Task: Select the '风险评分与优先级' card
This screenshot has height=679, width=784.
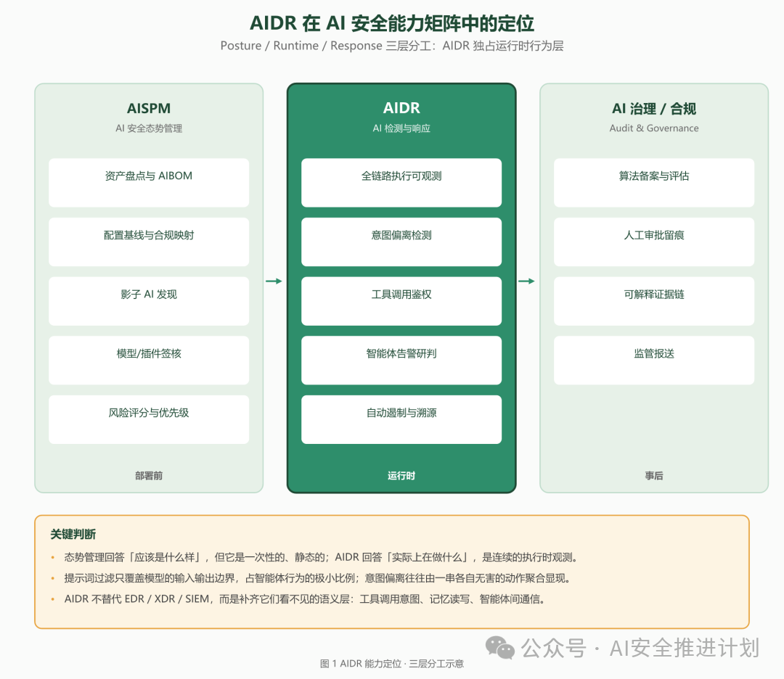Action: tap(149, 419)
